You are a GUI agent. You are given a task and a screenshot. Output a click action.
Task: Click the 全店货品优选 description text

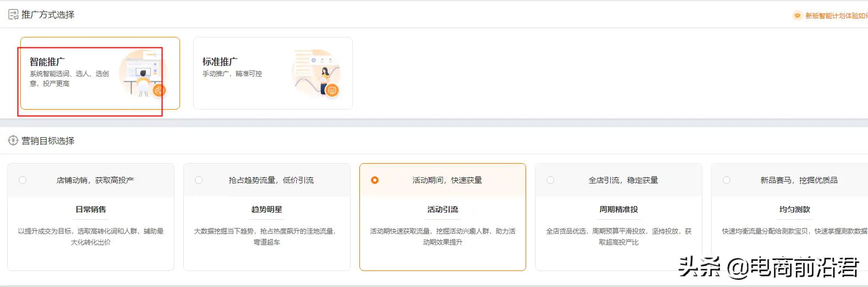[619, 237]
